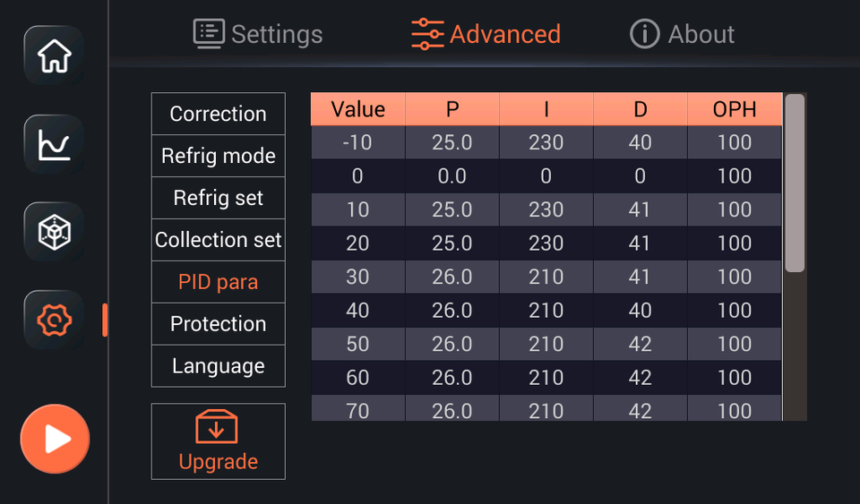Open the Home screen icon
The width and height of the screenshot is (860, 504).
coord(54,56)
